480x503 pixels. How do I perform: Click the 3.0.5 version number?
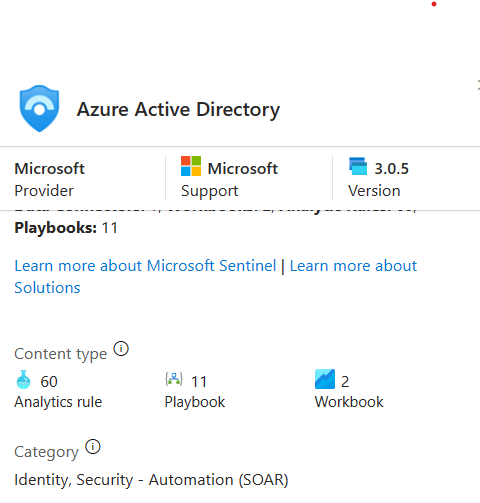391,169
